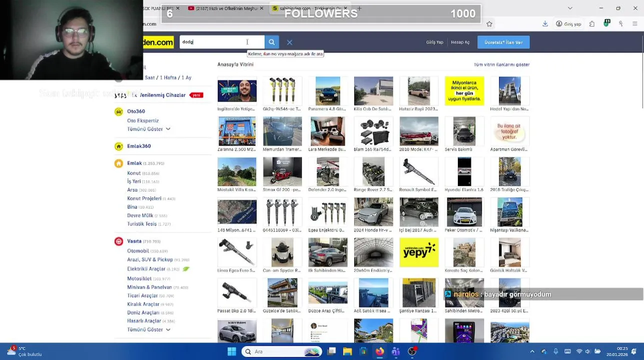The image size is (644, 360).
Task: Open Firefox list-all-tabs chevron
Action: click(x=570, y=8)
